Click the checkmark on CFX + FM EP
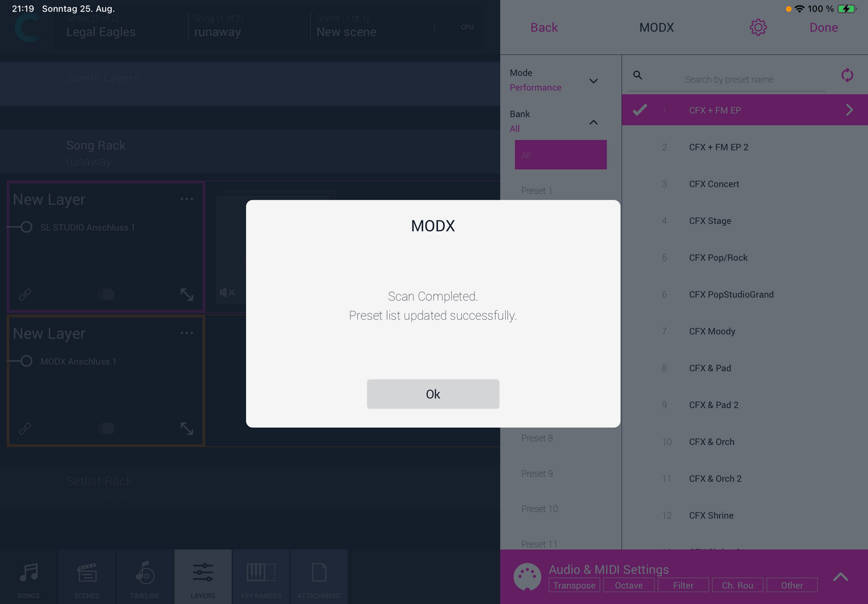868x604 pixels. pos(639,110)
